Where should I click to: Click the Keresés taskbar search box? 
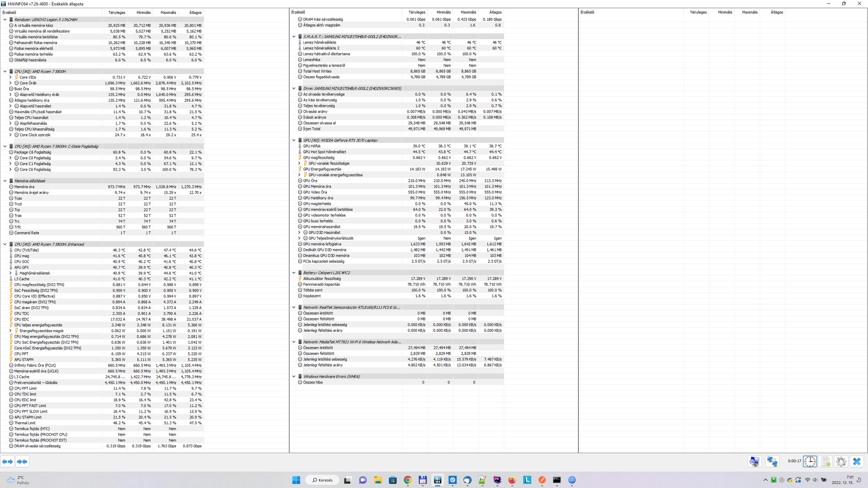click(322, 480)
